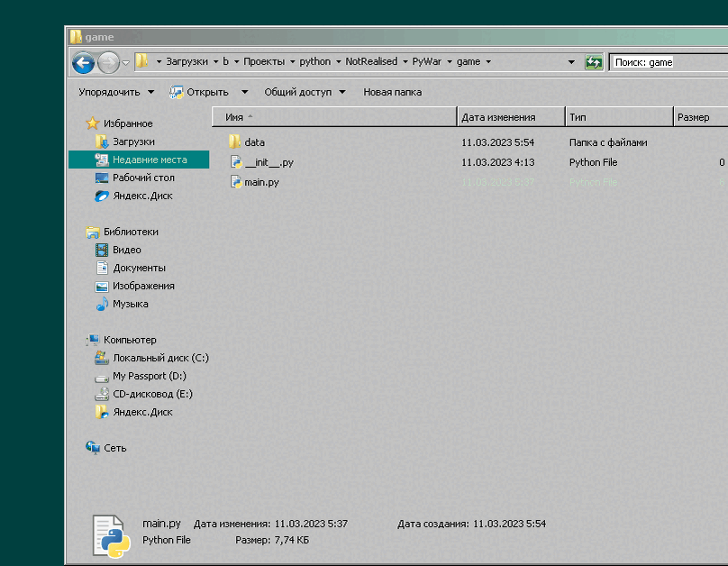
Task: Open the 'Документы' library icon
Action: point(102,268)
